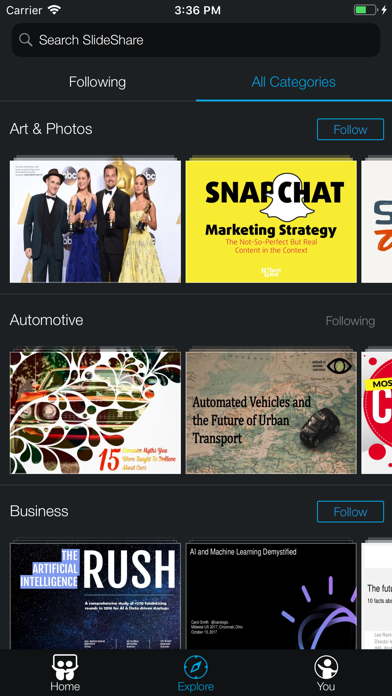Focus the Search SlideShare field
This screenshot has width=392, height=696.
[196, 40]
